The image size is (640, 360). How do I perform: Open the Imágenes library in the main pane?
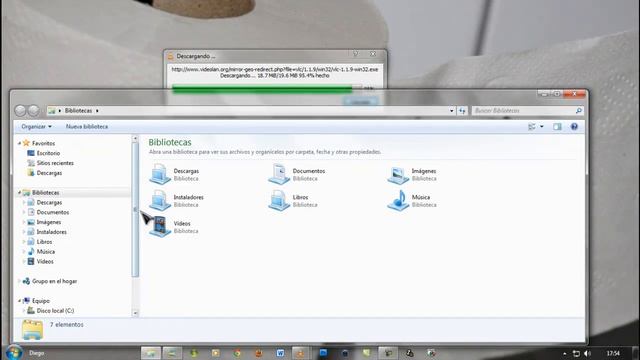[x=412, y=174]
